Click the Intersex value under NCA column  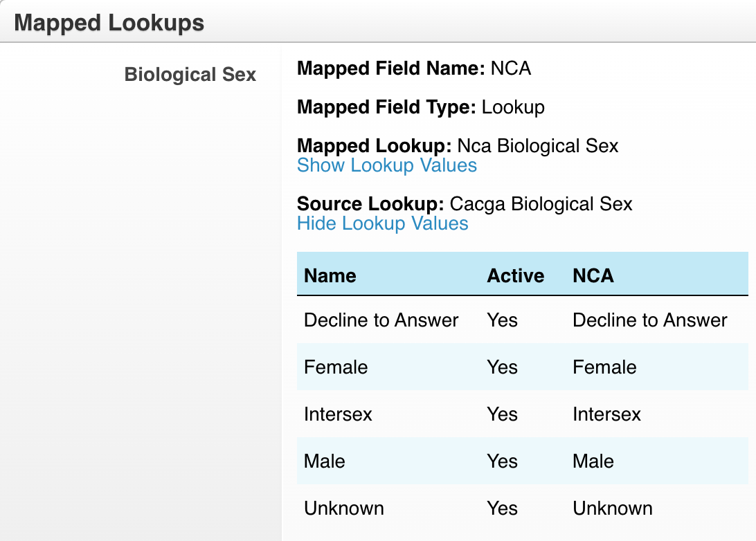[606, 414]
